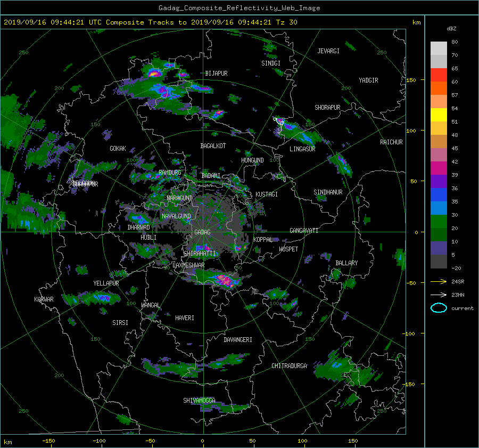Click the DHARWAD city label
The width and height of the screenshot is (479, 448).
coord(139,227)
